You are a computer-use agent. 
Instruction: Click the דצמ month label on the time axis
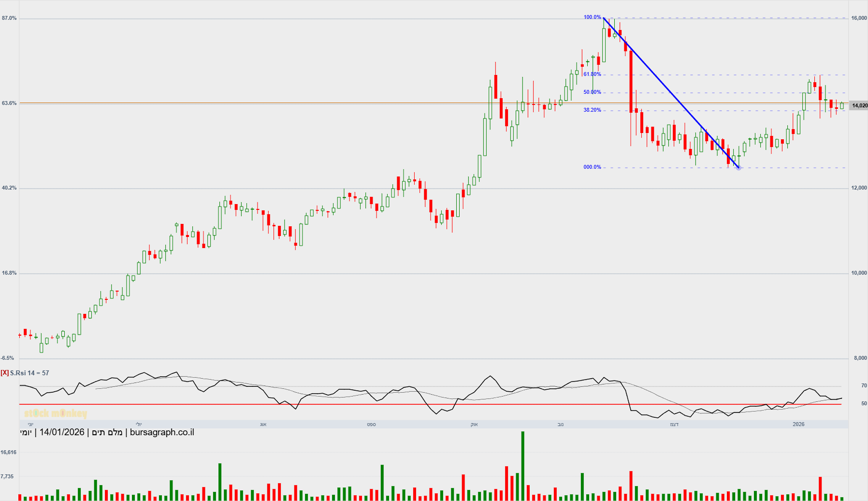[x=674, y=425]
